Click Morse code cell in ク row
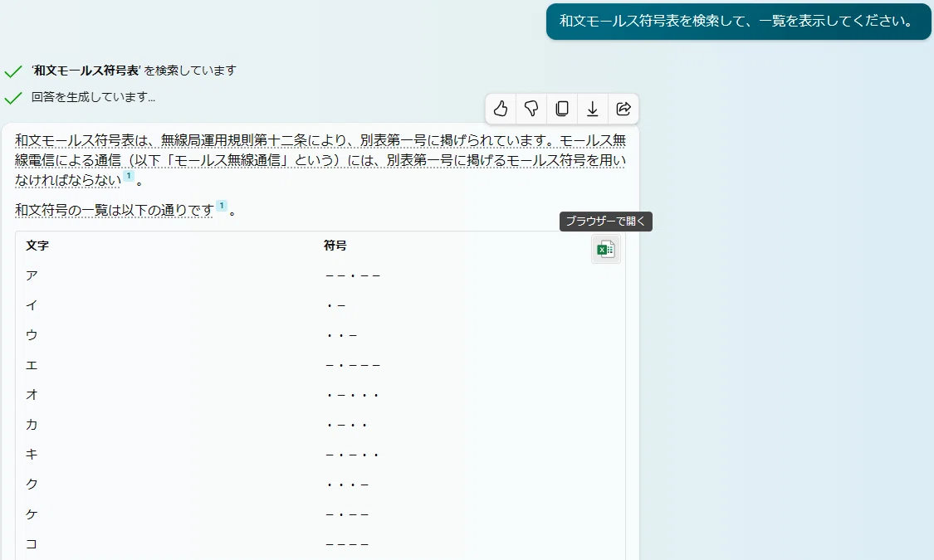Image resolution: width=934 pixels, height=560 pixels. click(347, 484)
